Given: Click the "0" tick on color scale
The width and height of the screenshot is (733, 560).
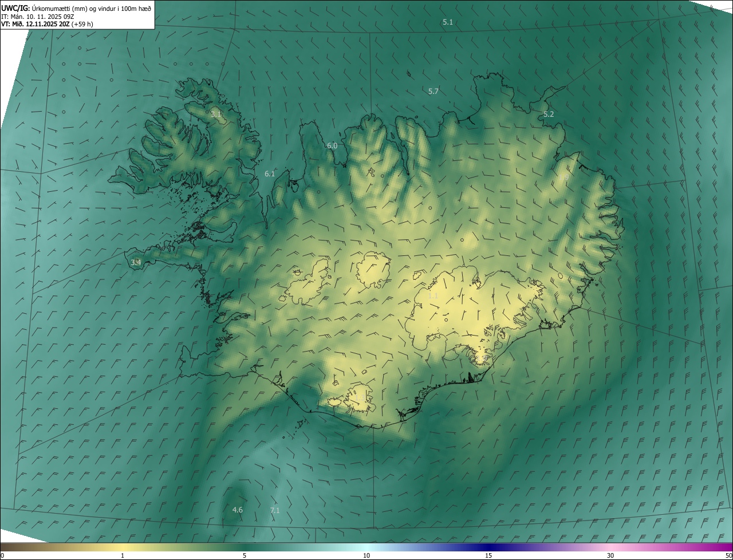Looking at the screenshot, I should 2,555.
